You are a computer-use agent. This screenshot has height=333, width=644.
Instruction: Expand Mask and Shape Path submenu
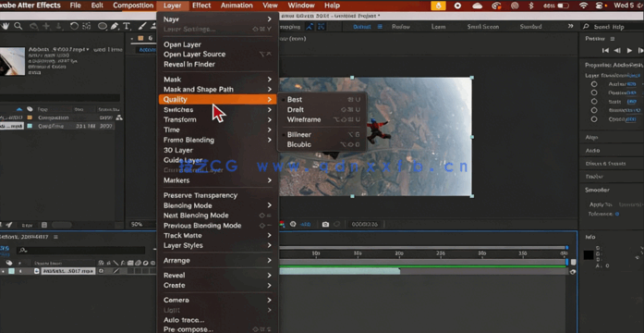[x=218, y=89]
